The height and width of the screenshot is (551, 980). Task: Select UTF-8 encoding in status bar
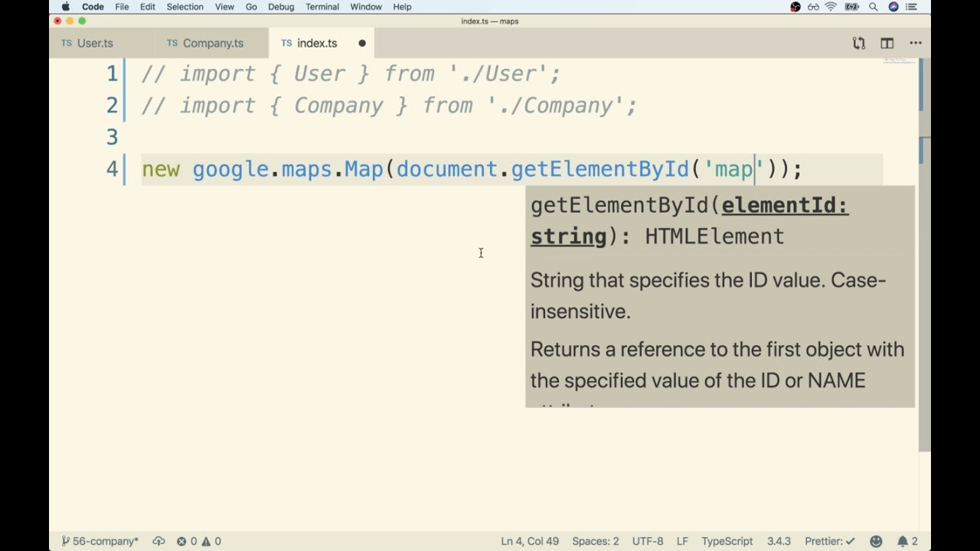[648, 541]
